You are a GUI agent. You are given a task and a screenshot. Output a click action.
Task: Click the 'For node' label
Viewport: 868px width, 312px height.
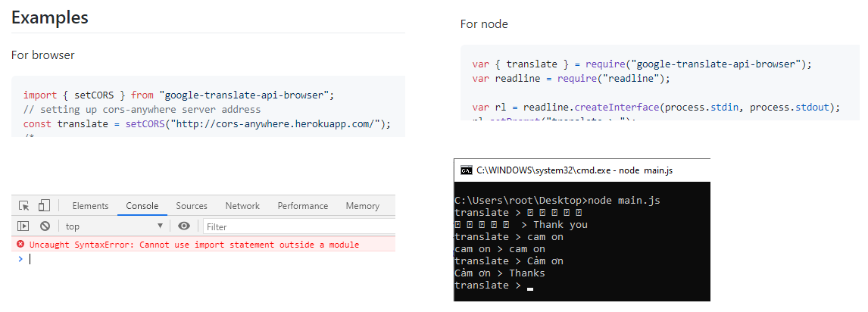click(x=484, y=23)
